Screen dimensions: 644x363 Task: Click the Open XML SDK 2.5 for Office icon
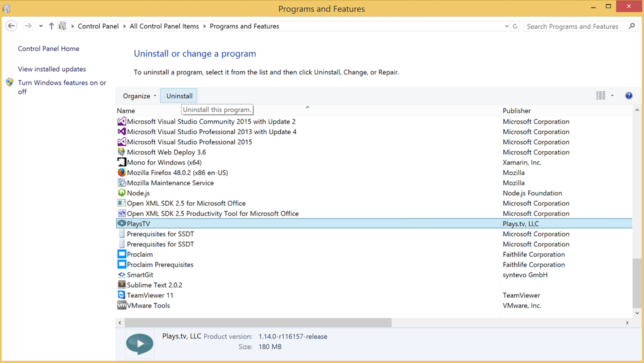pos(122,203)
